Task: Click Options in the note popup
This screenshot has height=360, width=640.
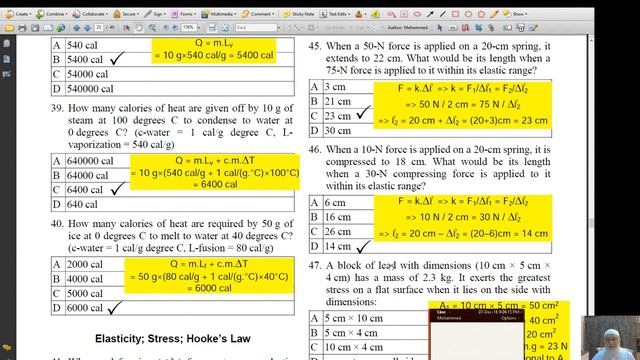Action: click(509, 318)
